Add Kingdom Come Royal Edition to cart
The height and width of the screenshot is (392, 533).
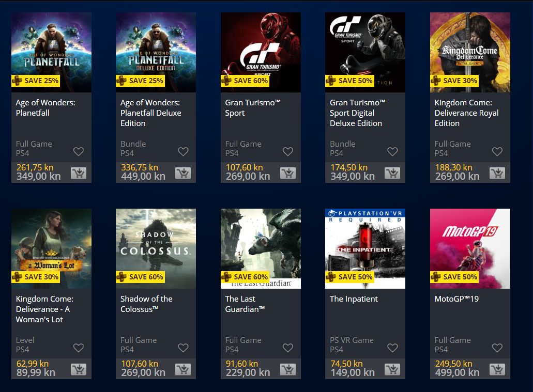(x=497, y=173)
